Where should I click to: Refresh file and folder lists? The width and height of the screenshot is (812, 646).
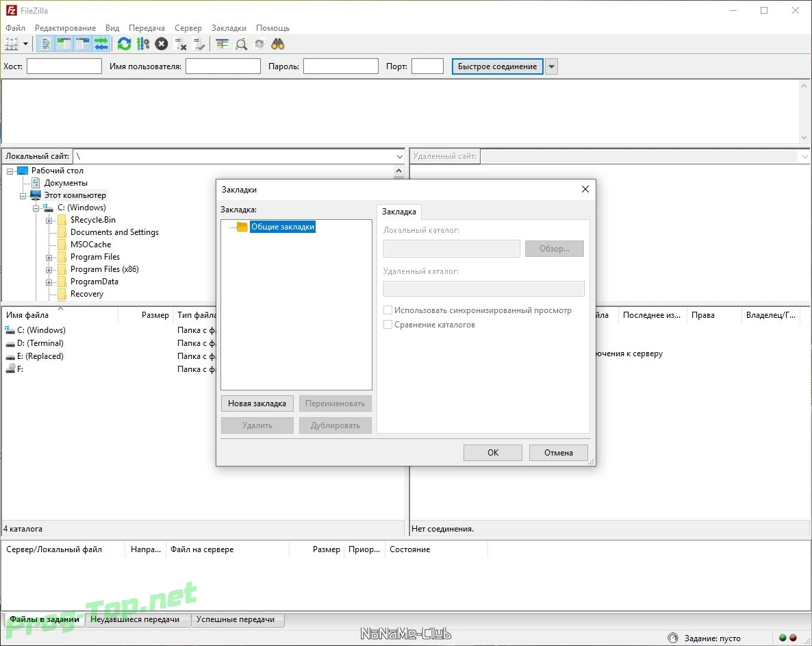125,45
